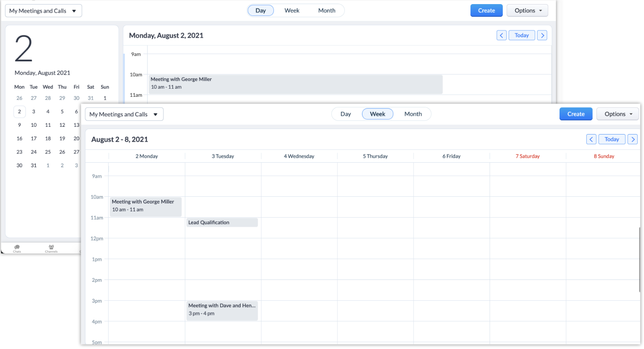Open My Meetings and Calls dropdown in Day view window
This screenshot has height=349, width=644.
click(x=44, y=11)
